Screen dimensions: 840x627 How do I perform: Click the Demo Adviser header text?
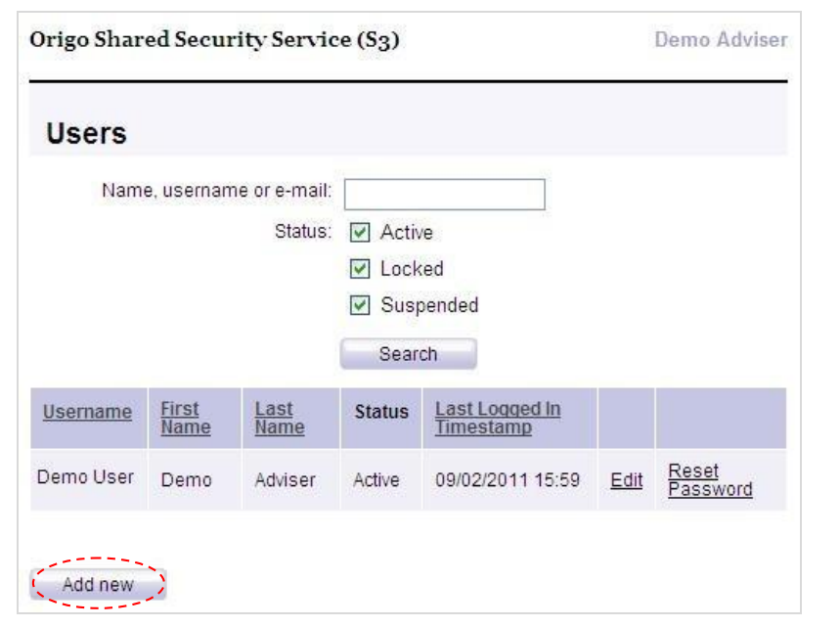coord(721,40)
